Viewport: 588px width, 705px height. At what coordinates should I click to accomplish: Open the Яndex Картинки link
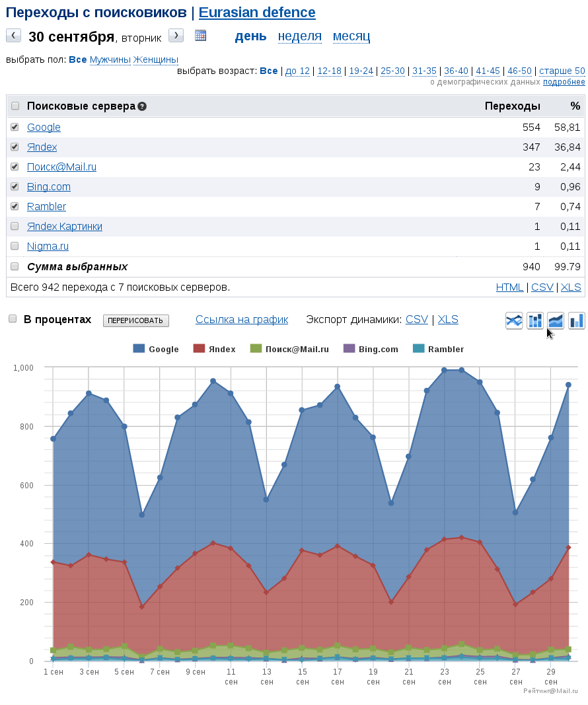[65, 226]
